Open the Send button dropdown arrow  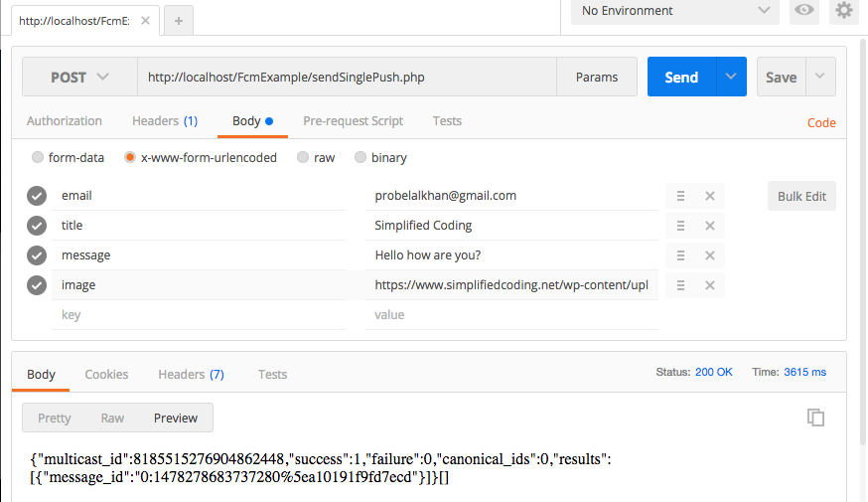(x=731, y=77)
